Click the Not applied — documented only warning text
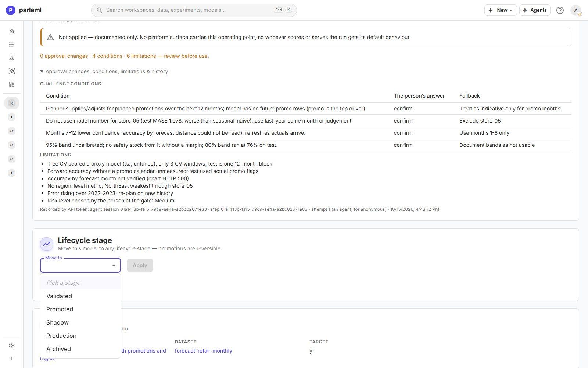Viewport: 588px width, 368px height. [235, 37]
